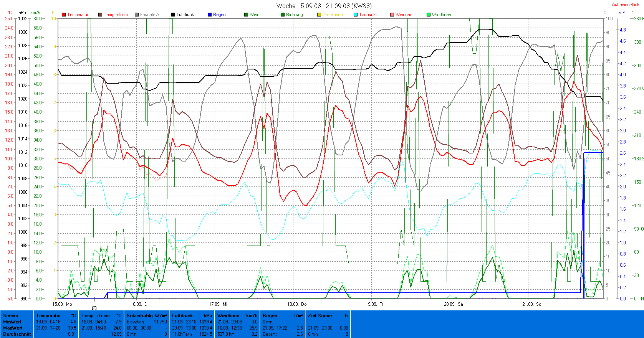Viewport: 644px width, 338px height.
Task: Click the cyan Taupunkt legend square
Action: [356, 15]
